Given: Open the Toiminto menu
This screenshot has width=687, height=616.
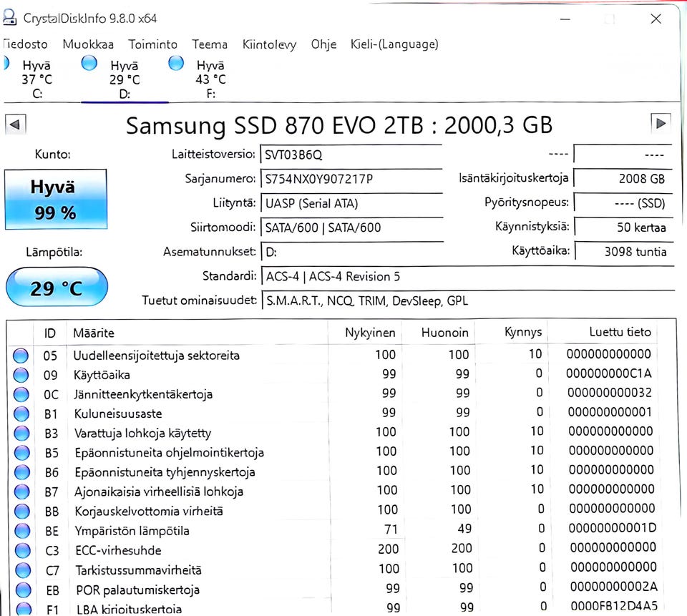Looking at the screenshot, I should point(153,44).
